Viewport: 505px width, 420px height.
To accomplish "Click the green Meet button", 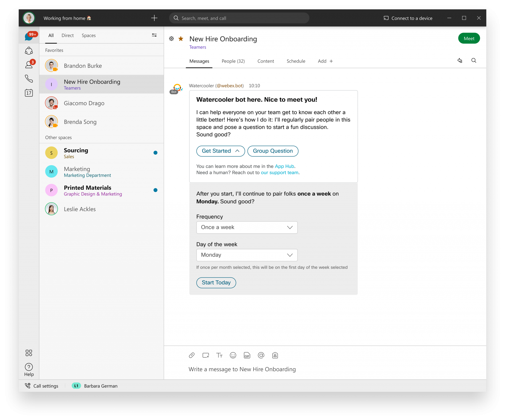I will [469, 38].
